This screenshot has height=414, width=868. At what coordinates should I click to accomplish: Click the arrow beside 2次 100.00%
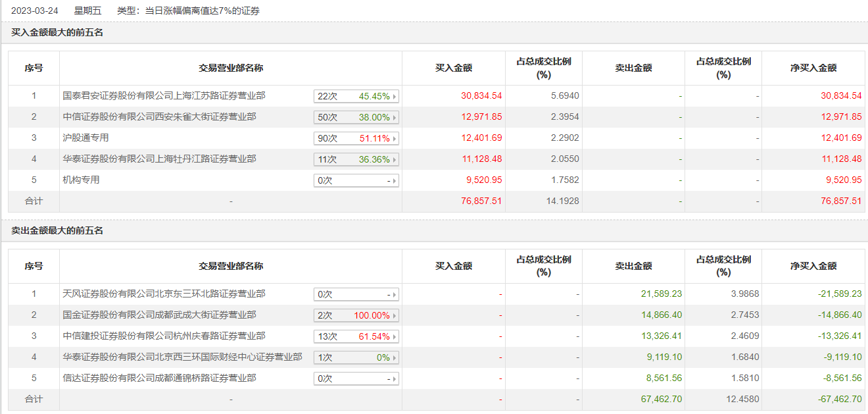(395, 316)
